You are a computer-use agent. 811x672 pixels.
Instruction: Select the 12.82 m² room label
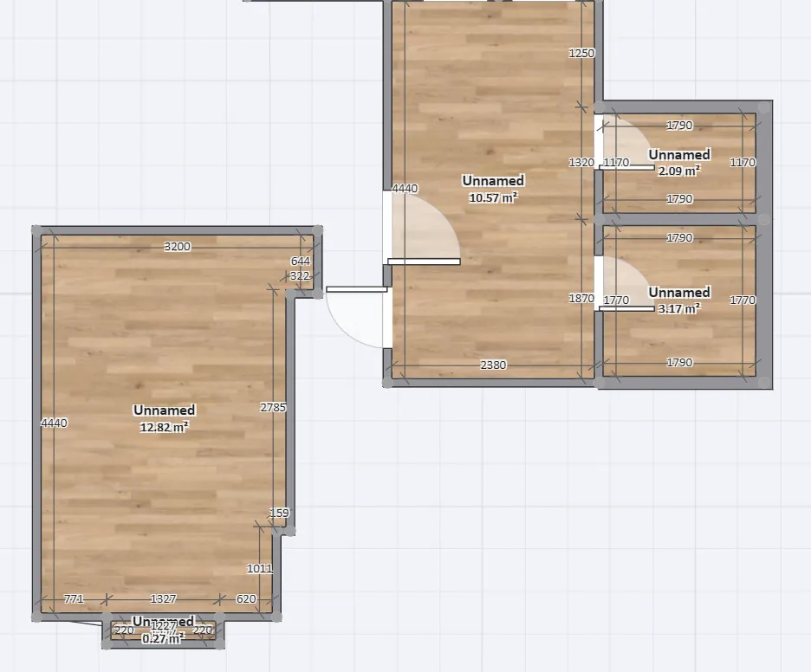point(164,417)
